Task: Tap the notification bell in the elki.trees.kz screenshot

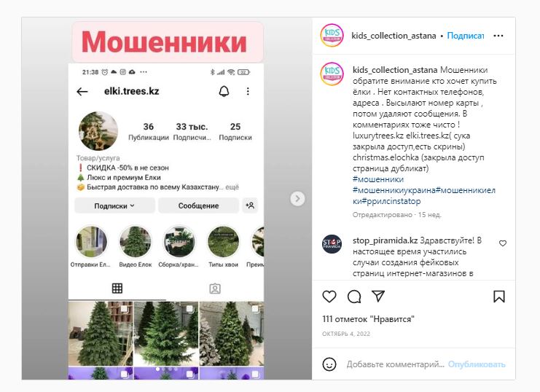Action: point(224,91)
